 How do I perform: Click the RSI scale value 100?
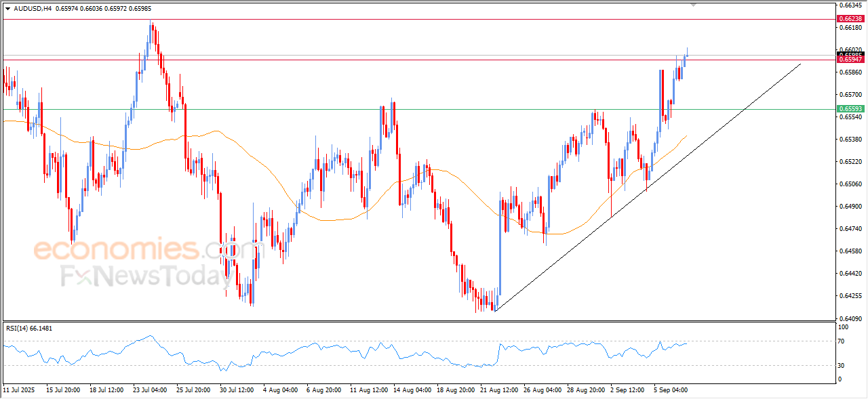pos(845,327)
